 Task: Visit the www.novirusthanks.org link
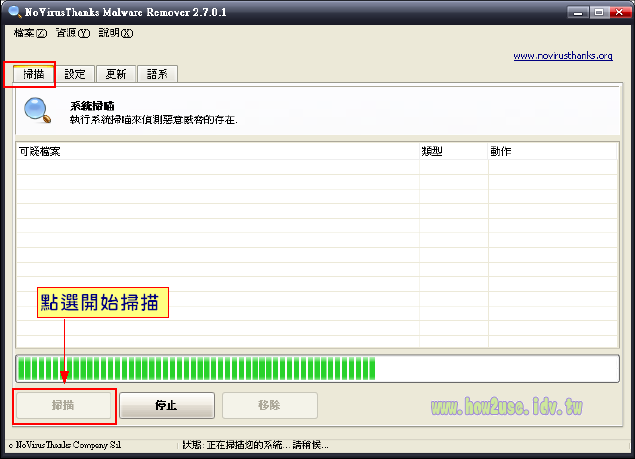[x=563, y=56]
